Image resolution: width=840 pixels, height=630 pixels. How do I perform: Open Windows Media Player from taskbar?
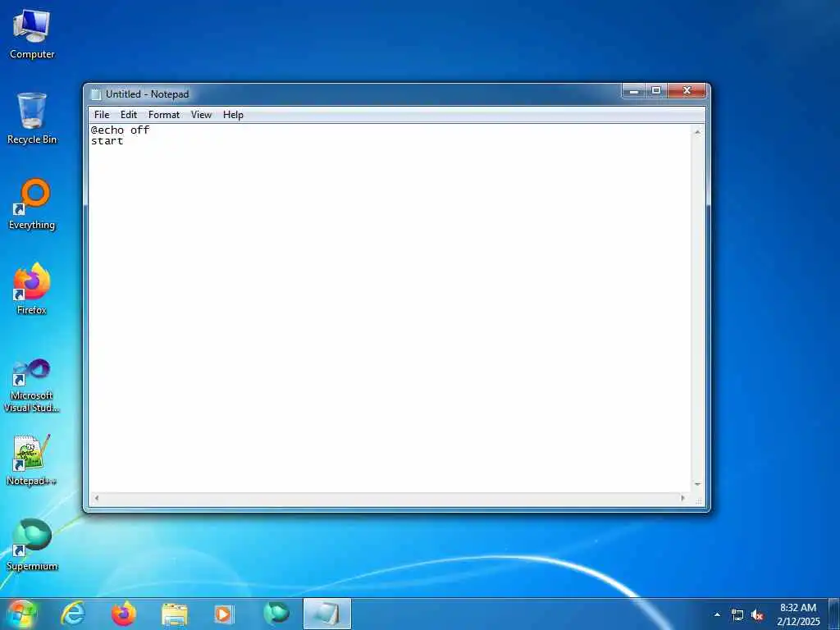[x=223, y=614]
